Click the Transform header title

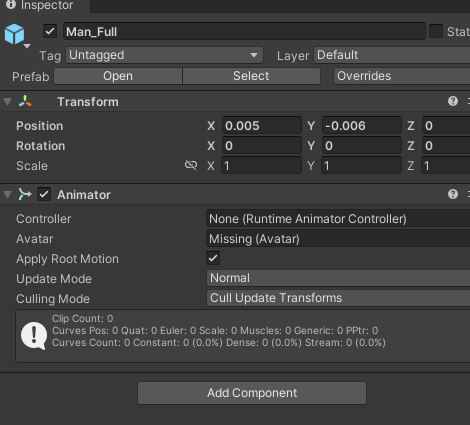88,102
